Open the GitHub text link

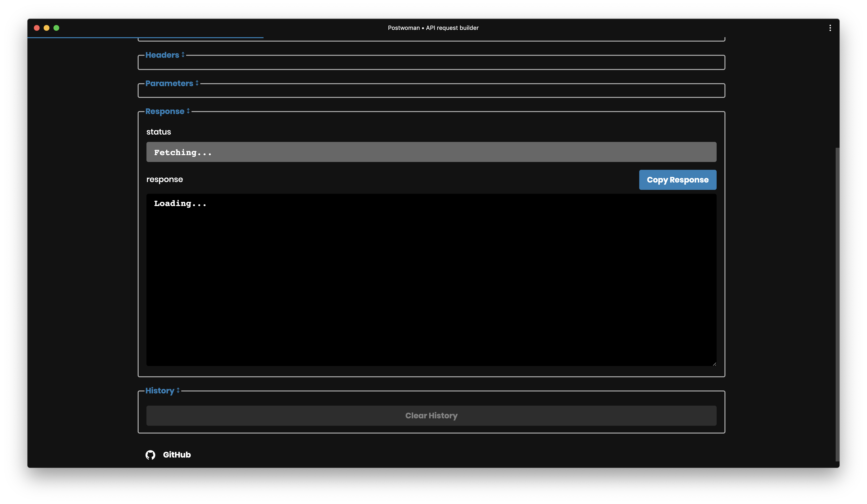click(x=177, y=455)
